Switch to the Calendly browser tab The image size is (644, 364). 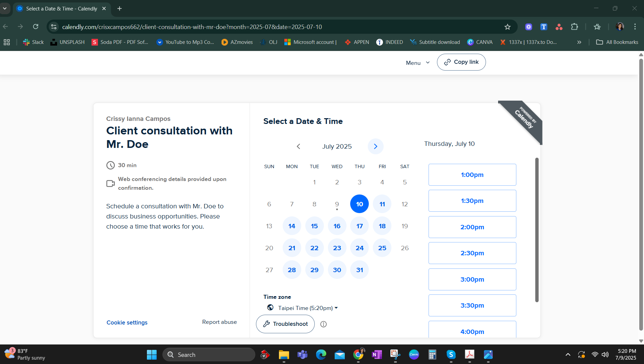click(x=61, y=8)
